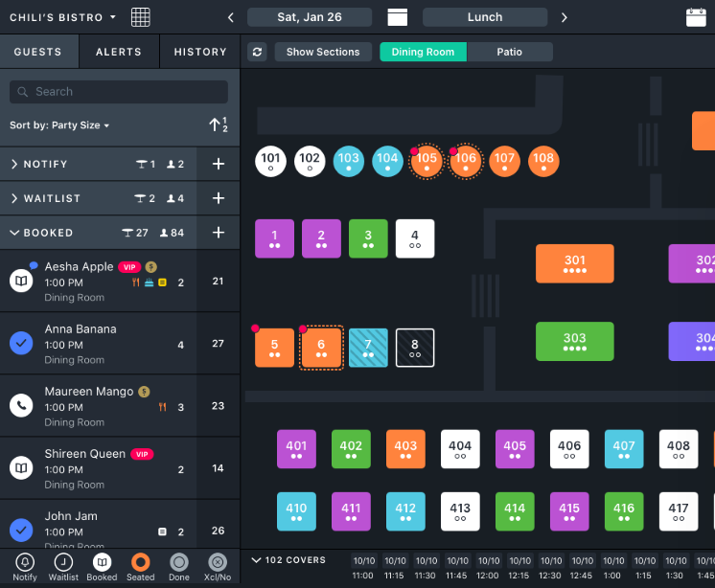The image size is (715, 588).
Task: Toggle Show Sections on floor plan
Action: pos(323,52)
